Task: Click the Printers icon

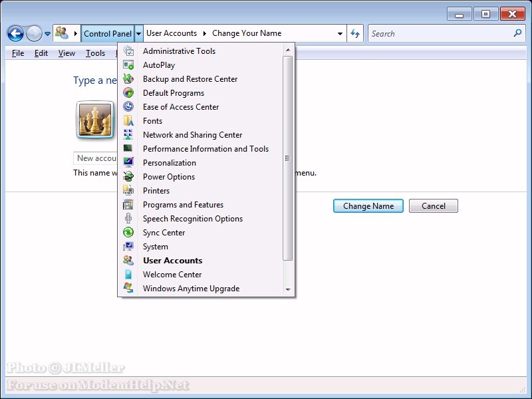Action: point(128,190)
